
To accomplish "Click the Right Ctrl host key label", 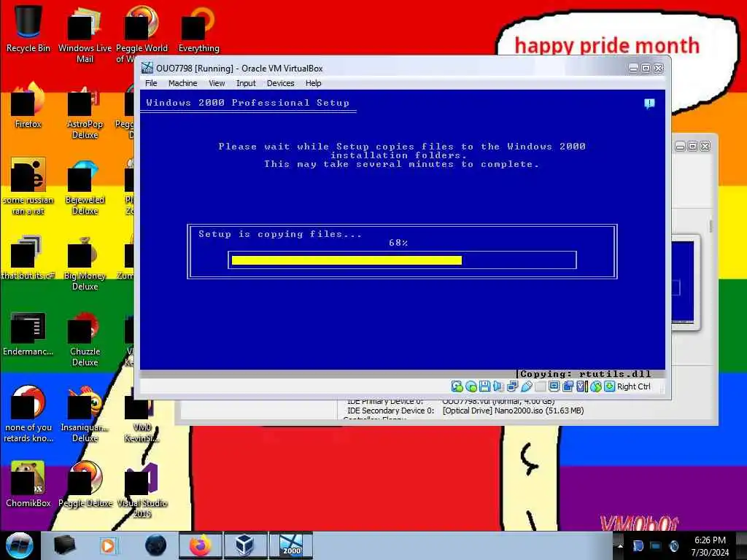I will 634,386.
